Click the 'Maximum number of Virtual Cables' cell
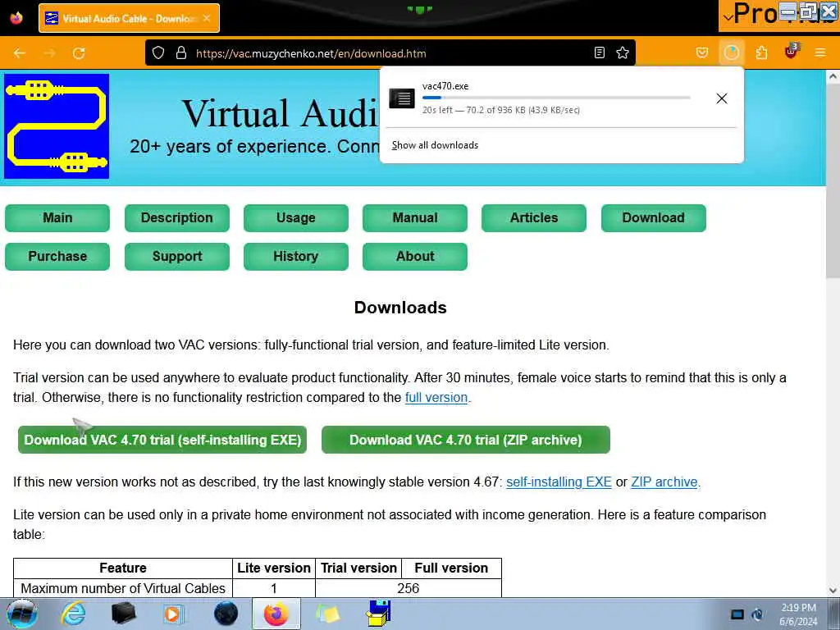The height and width of the screenshot is (630, 840). [x=123, y=588]
